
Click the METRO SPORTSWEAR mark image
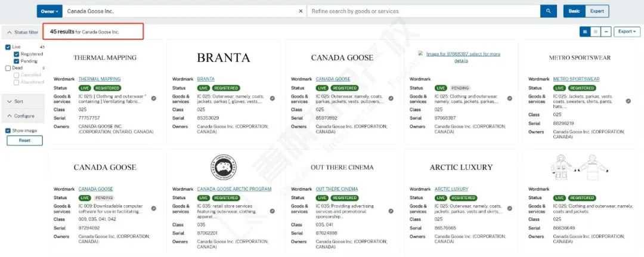(580, 58)
